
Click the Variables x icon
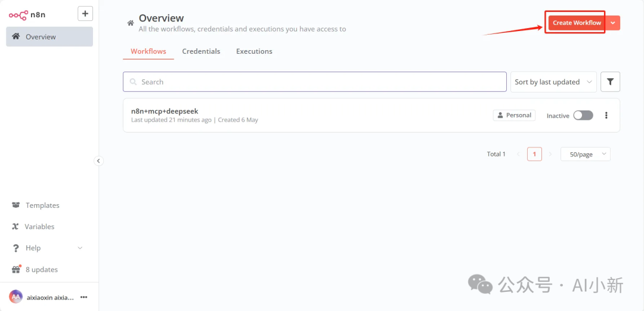16,227
